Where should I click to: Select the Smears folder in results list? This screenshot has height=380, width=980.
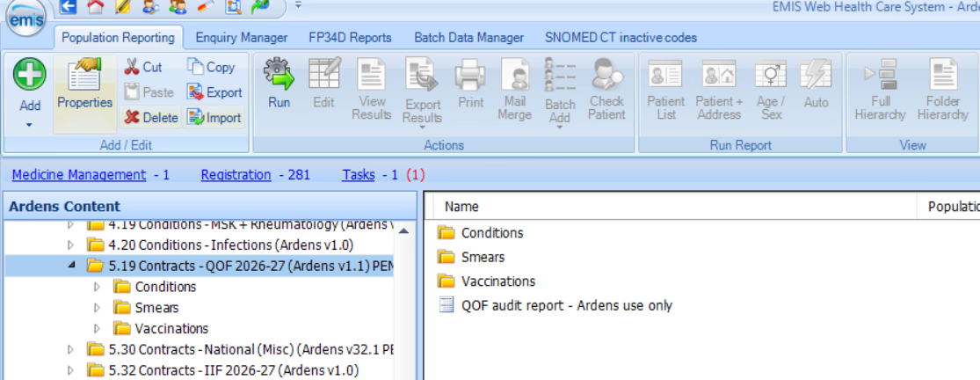coord(471,257)
